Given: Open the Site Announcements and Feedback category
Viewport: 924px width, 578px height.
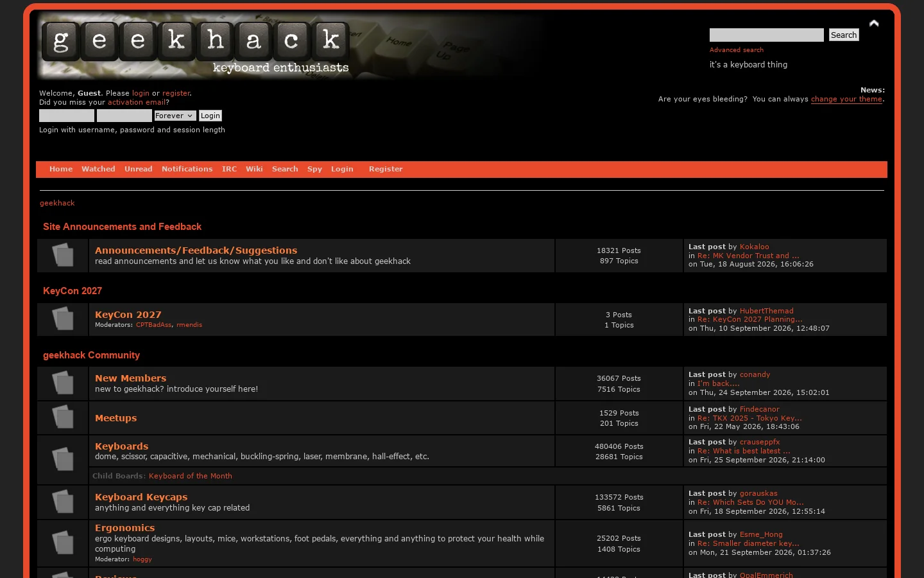Looking at the screenshot, I should (x=122, y=227).
